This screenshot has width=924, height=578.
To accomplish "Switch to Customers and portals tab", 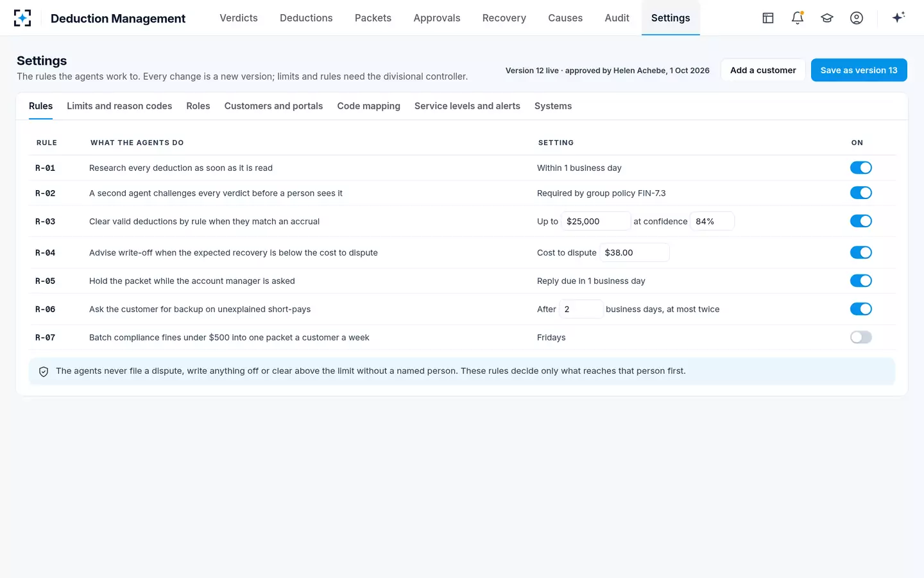I will click(x=273, y=106).
